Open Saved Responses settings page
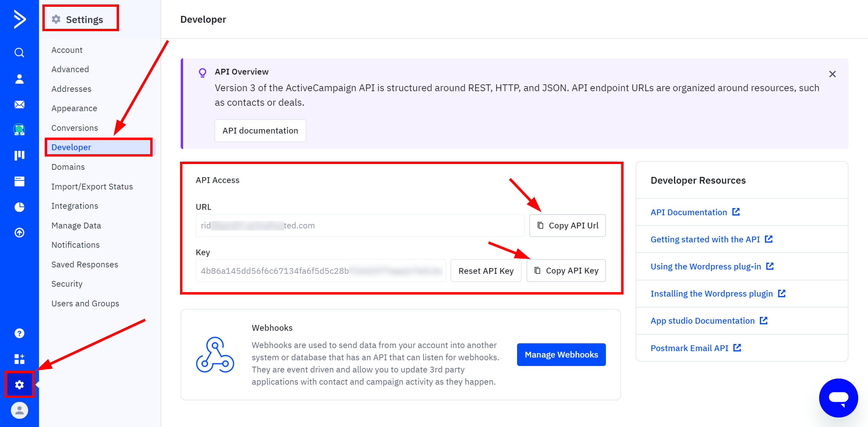Screen dimensions: 868x427 click(84, 264)
